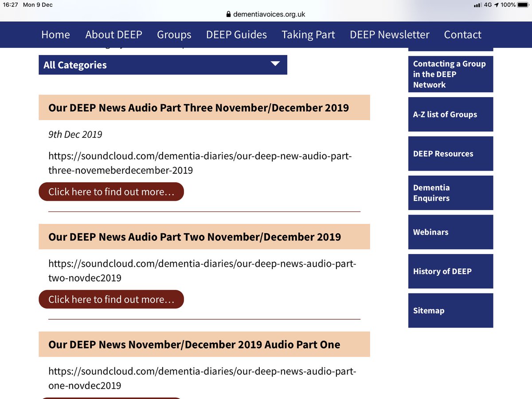
Task: Open the Sitemap sidebar button
Action: (x=450, y=310)
